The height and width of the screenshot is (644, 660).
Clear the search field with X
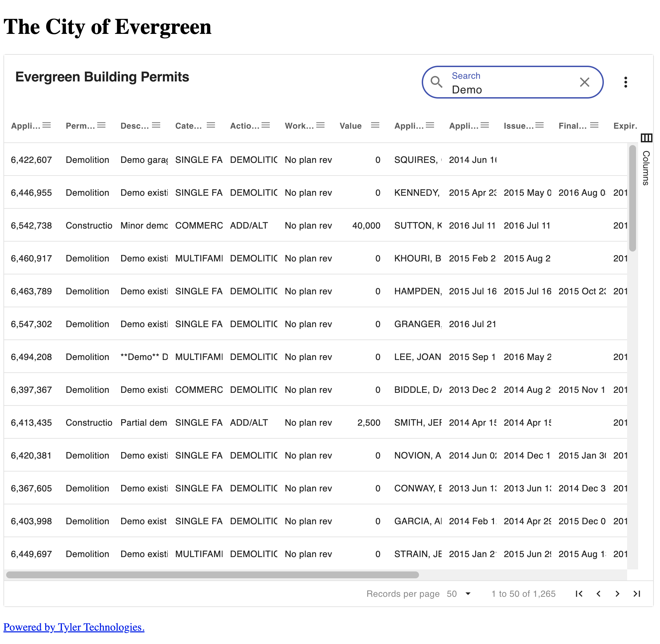(x=585, y=82)
